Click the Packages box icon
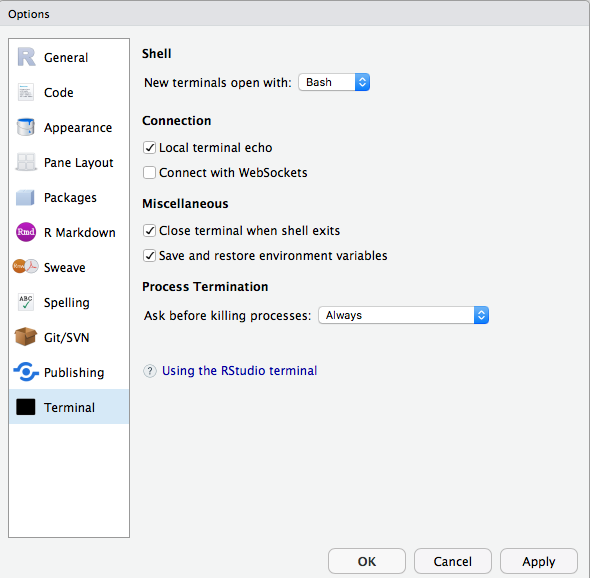Viewport: 590px width, 578px height. 25,197
